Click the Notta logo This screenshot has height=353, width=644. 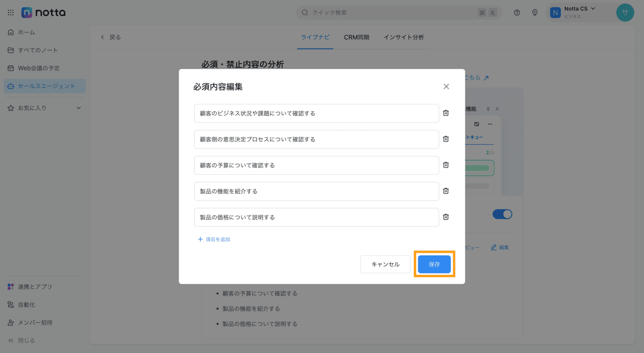click(43, 12)
